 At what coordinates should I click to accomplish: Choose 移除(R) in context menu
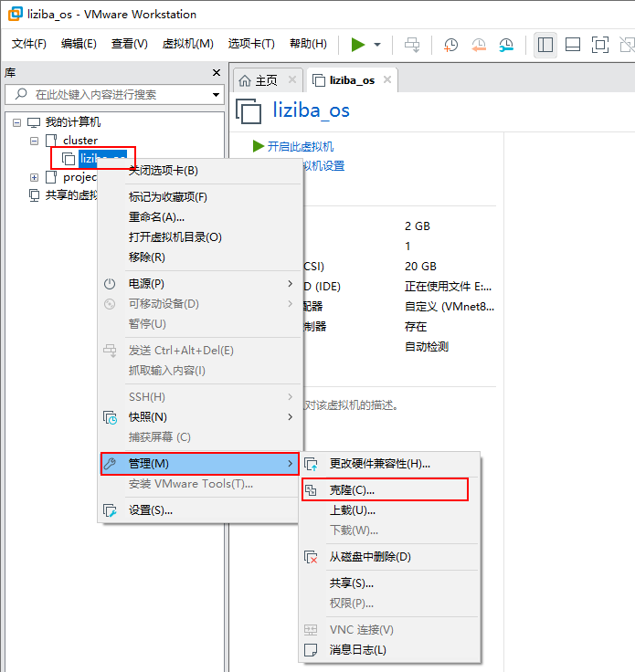(199, 257)
